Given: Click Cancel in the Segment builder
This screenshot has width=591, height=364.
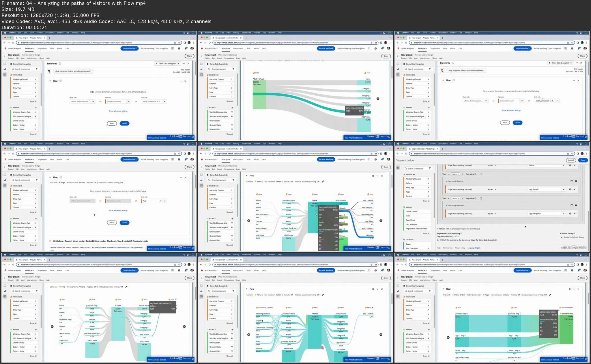Looking at the screenshot, I should (571, 160).
